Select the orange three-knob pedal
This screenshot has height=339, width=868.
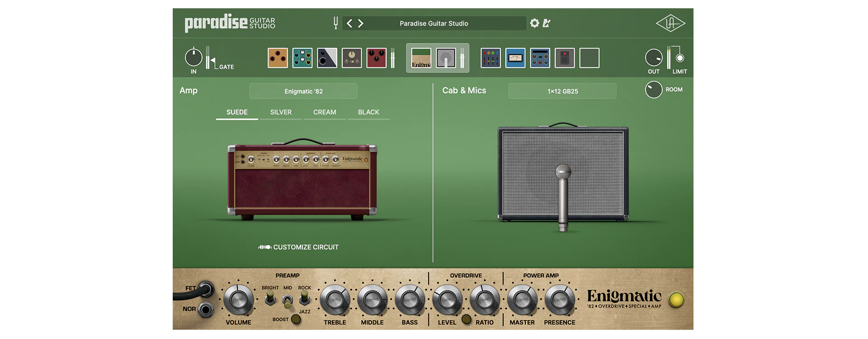click(278, 58)
